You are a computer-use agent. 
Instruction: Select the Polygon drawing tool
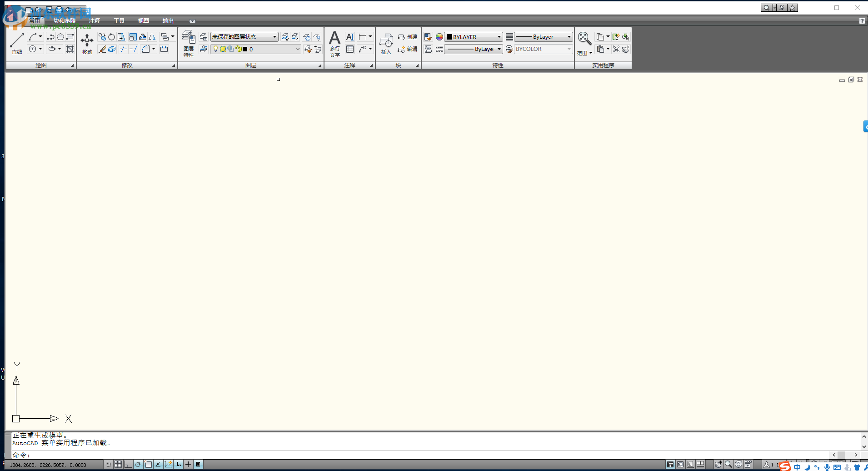60,37
